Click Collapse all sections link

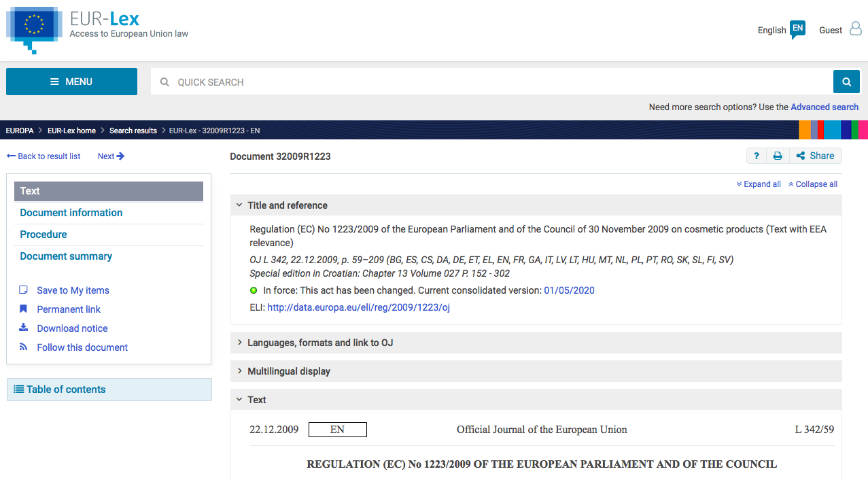point(813,184)
